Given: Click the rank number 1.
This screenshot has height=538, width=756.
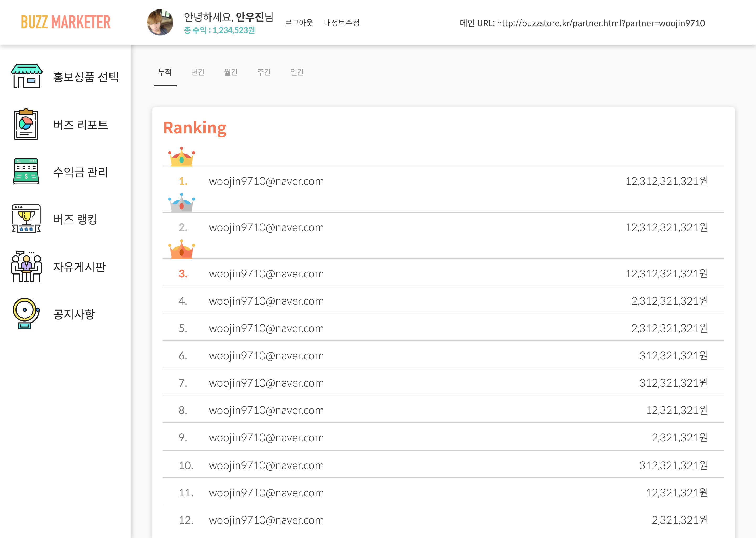Looking at the screenshot, I should (183, 182).
